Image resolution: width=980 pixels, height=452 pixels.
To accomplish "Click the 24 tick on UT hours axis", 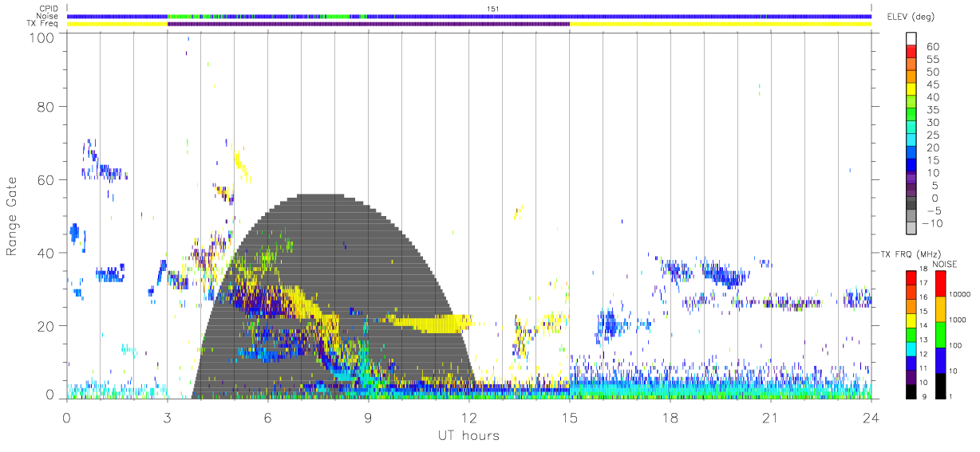I will 871,417.
